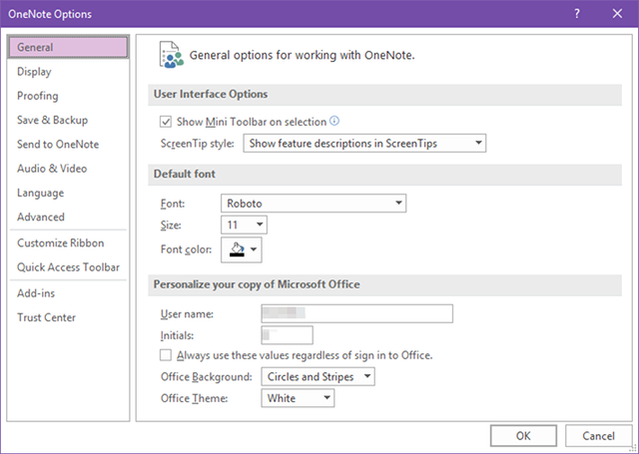639x454 pixels.
Task: Click the ScreenTip style label
Action: coord(197,143)
